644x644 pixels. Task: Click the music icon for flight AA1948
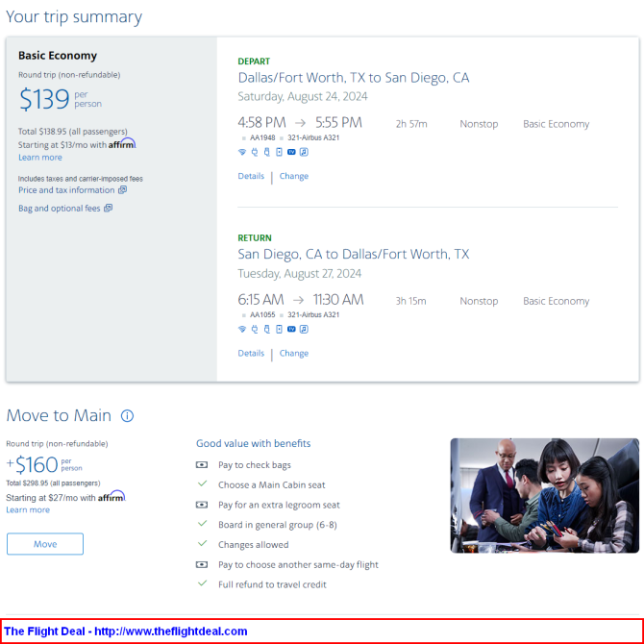tap(304, 152)
